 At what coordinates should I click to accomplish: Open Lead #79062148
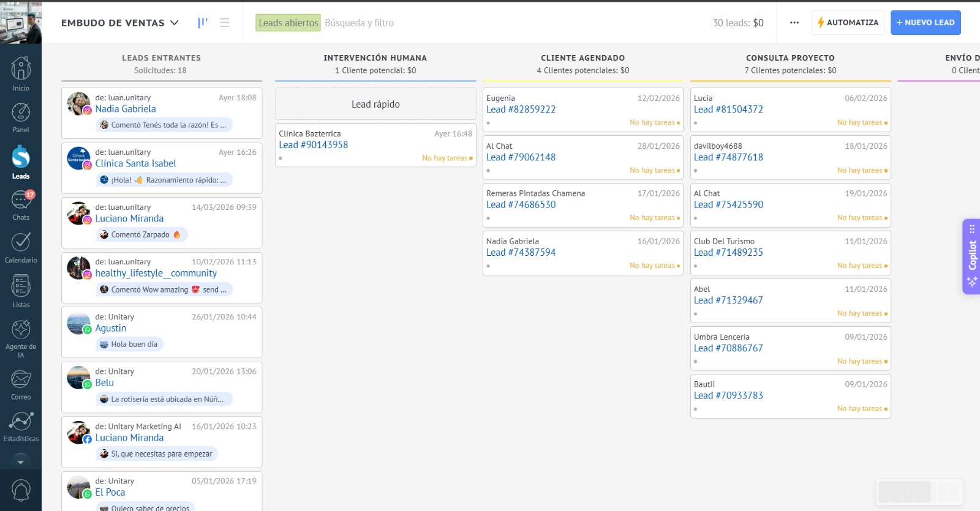(521, 157)
